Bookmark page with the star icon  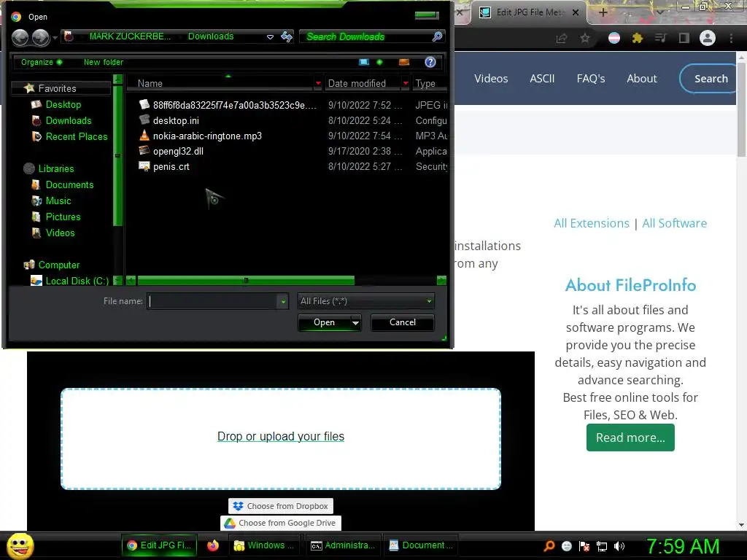point(584,38)
